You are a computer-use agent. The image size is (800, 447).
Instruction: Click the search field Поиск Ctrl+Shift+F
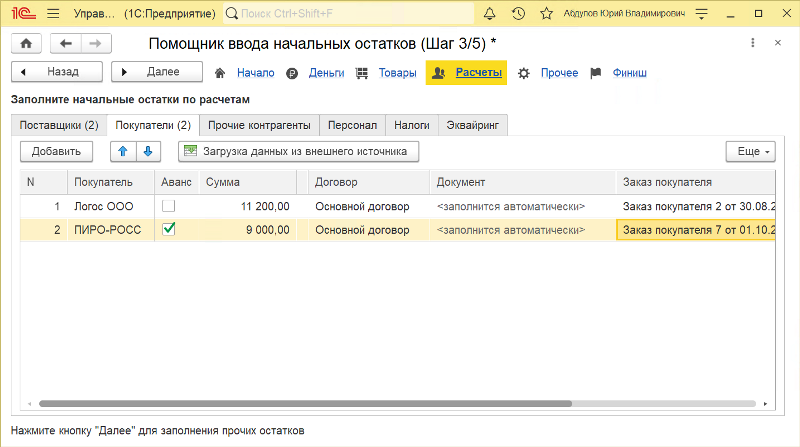point(349,14)
